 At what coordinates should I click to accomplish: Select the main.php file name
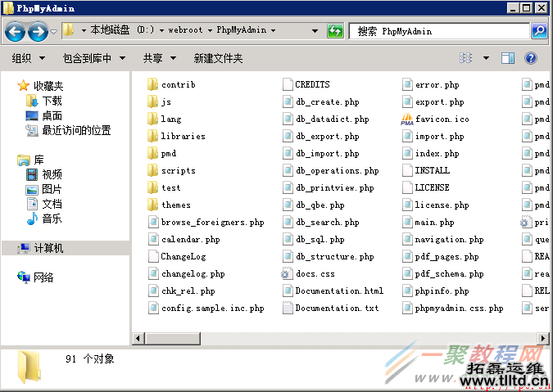[x=434, y=223]
